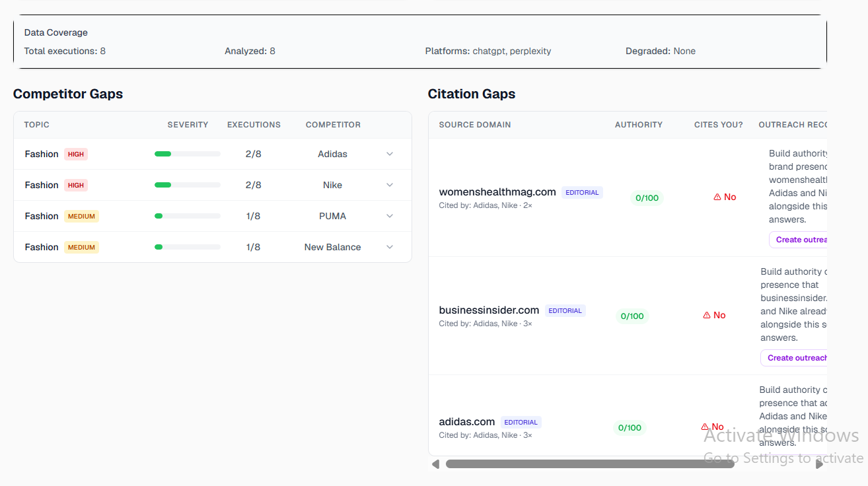Click the Competitor Gaps heading
Image resolution: width=868 pixels, height=486 pixels.
[x=68, y=94]
